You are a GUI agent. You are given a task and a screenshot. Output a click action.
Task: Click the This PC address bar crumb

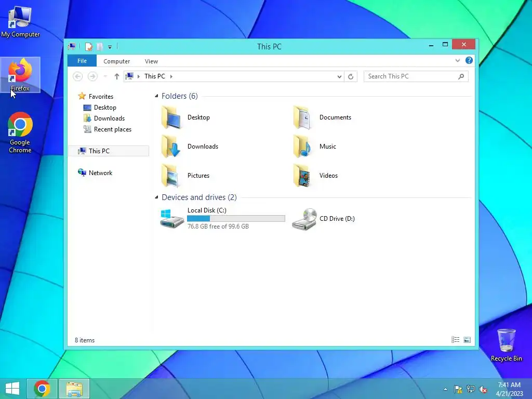point(155,76)
